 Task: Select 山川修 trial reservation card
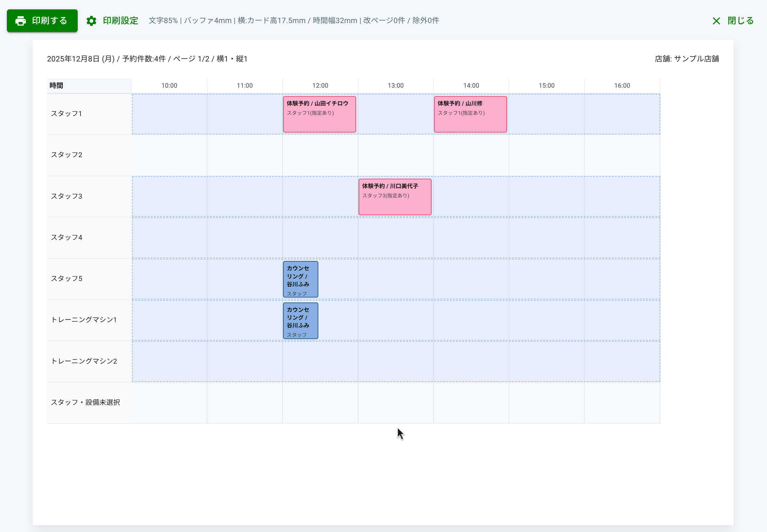click(x=470, y=114)
